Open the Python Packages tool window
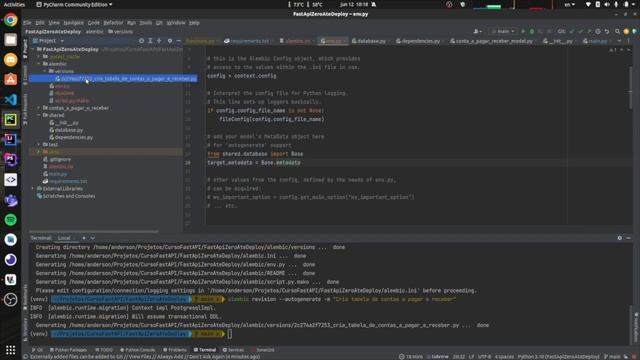Screen dimensions: 640x360 [x=68, y=350]
